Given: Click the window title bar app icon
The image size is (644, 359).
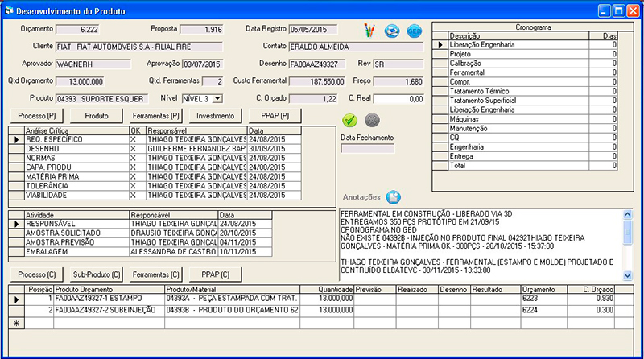Looking at the screenshot, I should click(x=9, y=10).
